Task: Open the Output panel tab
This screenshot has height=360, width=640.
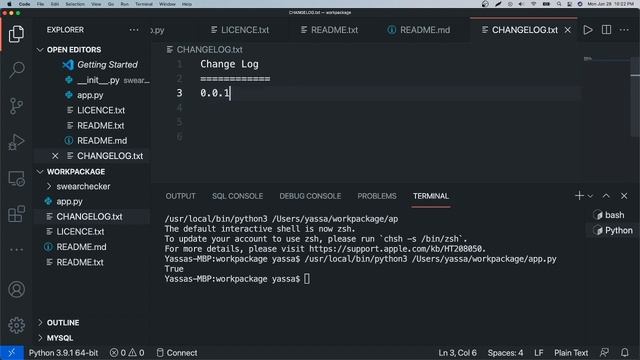Action: coord(180,196)
